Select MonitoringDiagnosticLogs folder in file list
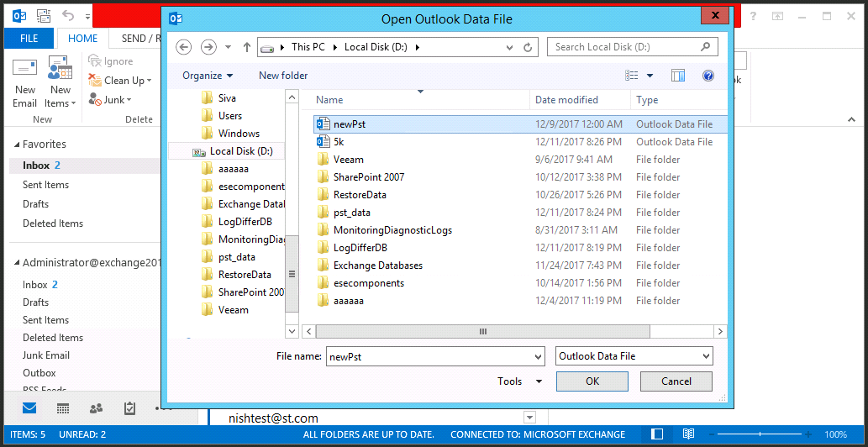The image size is (868, 447). click(520, 230)
